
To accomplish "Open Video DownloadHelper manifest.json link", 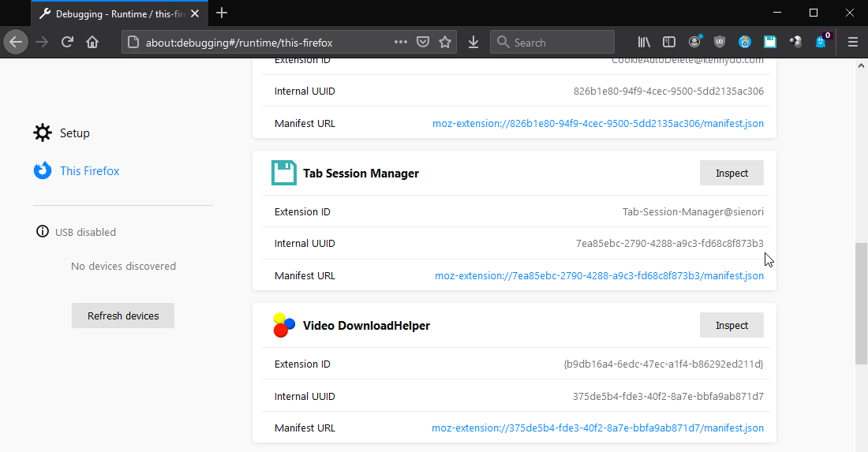I will click(x=597, y=428).
